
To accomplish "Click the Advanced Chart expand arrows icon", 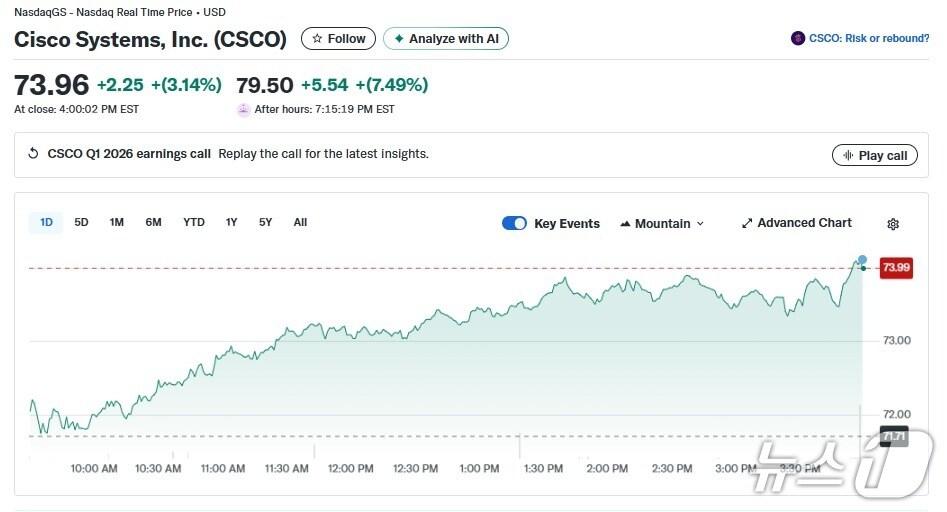I will (747, 224).
